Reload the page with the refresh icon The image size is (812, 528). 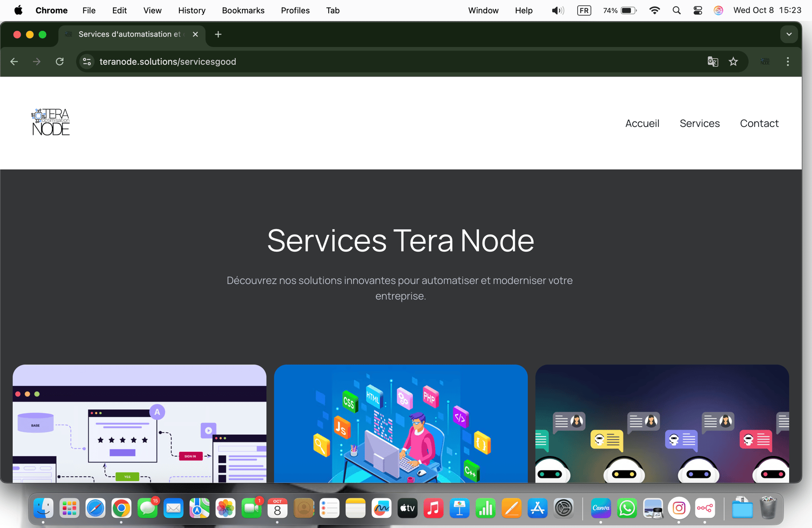tap(60, 62)
